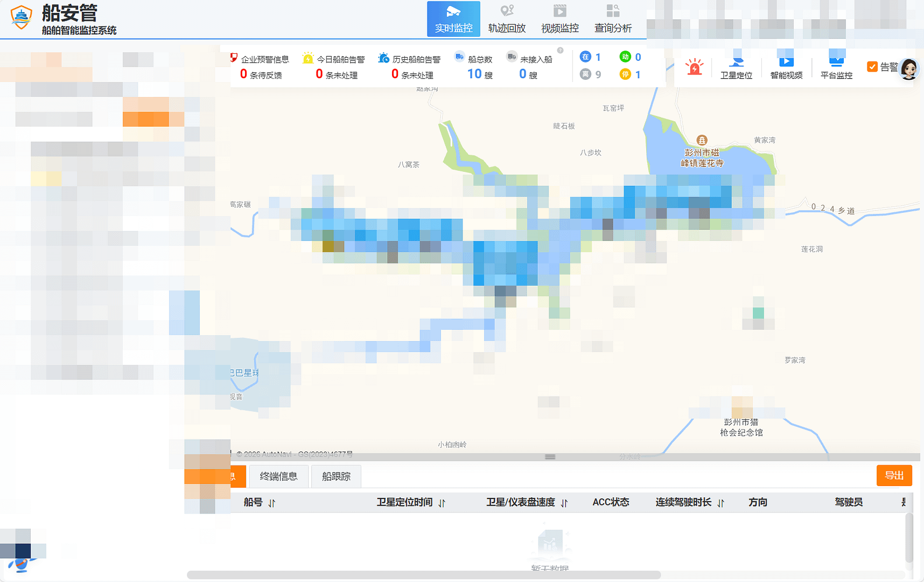Switch to the 船跟踪 tab

[x=336, y=476]
